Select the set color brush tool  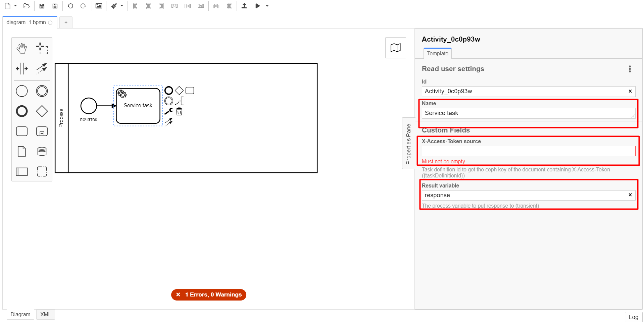(x=114, y=6)
